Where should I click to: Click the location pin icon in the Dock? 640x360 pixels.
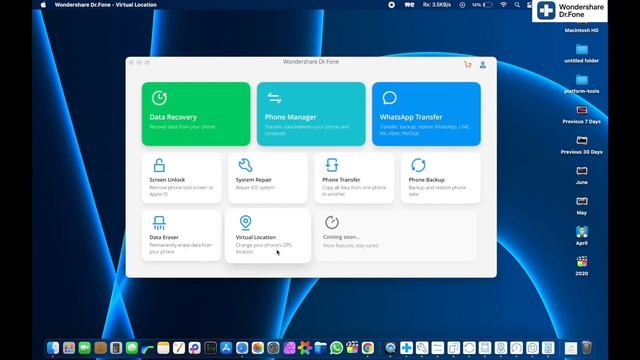pos(501,348)
